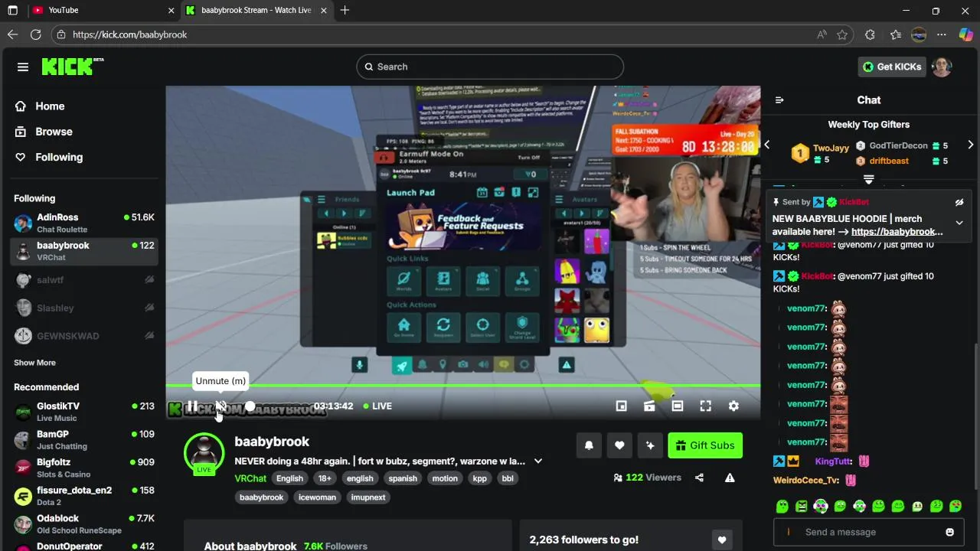Open the browser extensions icon

click(870, 34)
